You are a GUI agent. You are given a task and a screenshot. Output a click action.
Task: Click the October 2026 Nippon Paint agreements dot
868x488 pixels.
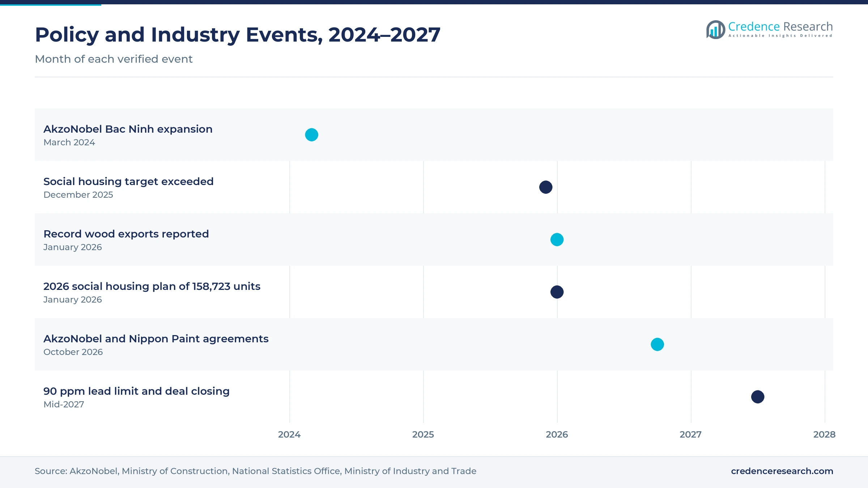coord(657,344)
